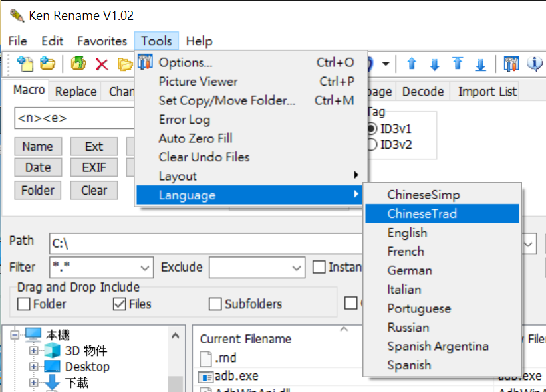The image size is (546, 392).
Task: Click the 下載 download arrow icon
Action: tap(53, 382)
